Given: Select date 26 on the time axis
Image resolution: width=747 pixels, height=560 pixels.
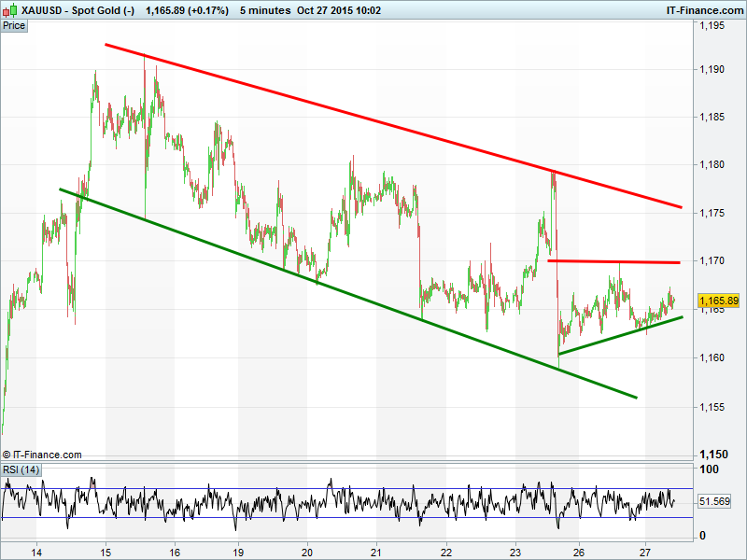Looking at the screenshot, I should pyautogui.click(x=579, y=553).
